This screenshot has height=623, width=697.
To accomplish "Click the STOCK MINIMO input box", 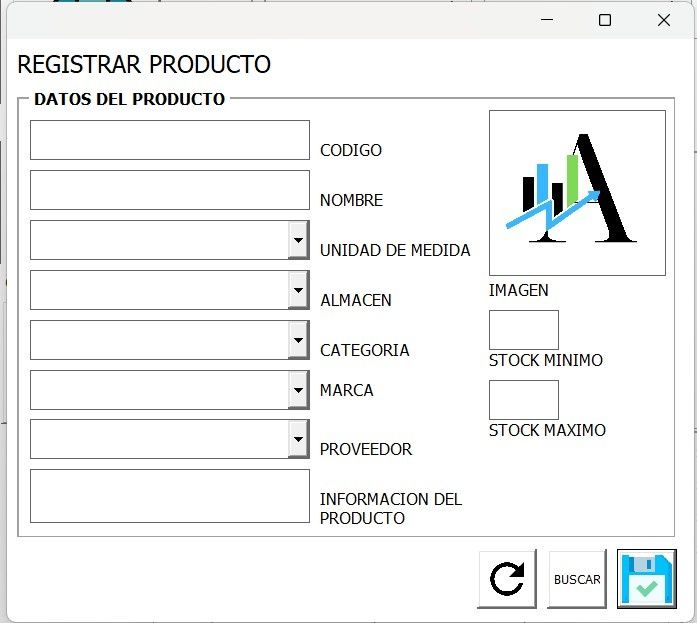I will point(524,330).
